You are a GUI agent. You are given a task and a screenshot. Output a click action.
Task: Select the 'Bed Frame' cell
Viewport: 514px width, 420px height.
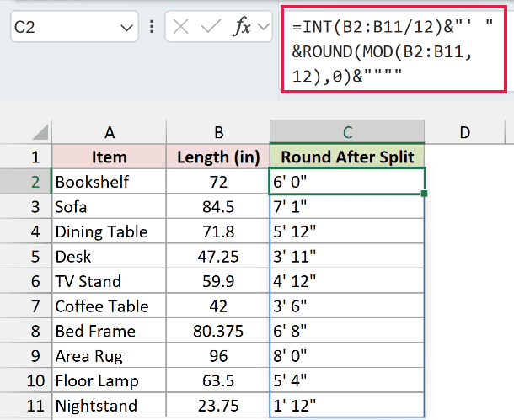click(x=110, y=331)
